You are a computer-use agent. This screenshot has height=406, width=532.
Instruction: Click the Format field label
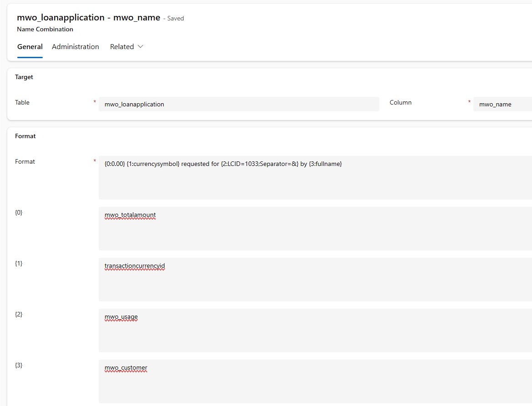[25, 161]
